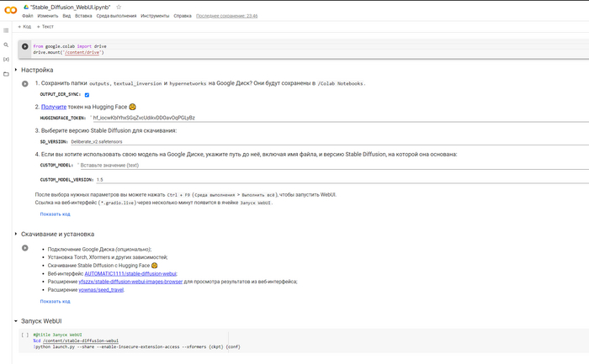Open AUTOMATIC1111/stable-diffusion-webui link
The height and width of the screenshot is (364, 589).
(130, 273)
